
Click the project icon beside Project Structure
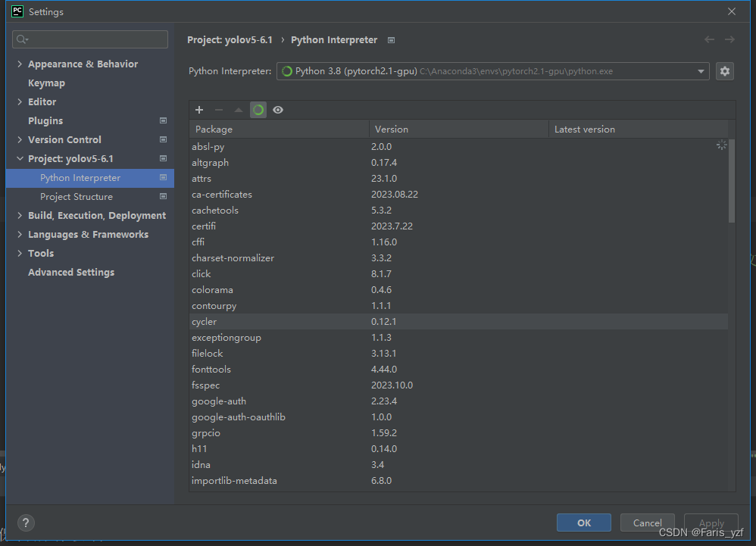point(163,196)
